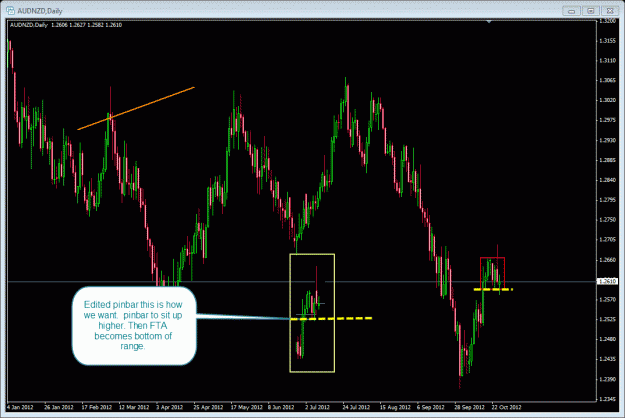
Task: Click the 1.2795 price axis label
Action: (607, 200)
